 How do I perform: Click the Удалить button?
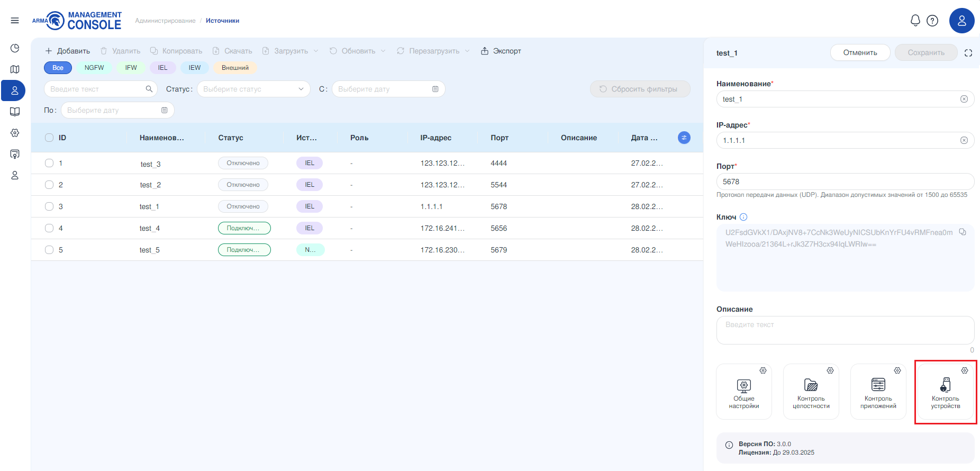pos(121,51)
